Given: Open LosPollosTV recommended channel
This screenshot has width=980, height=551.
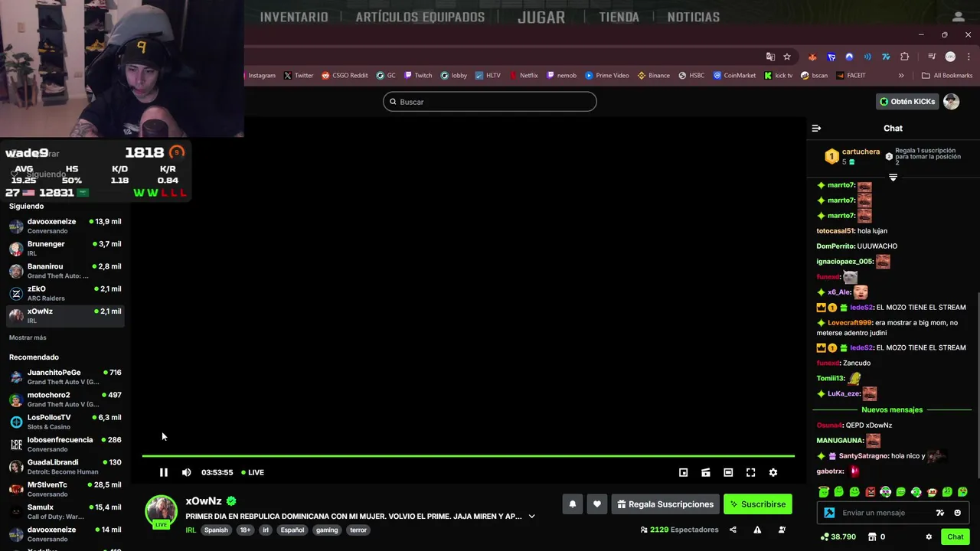Looking at the screenshot, I should tap(65, 422).
